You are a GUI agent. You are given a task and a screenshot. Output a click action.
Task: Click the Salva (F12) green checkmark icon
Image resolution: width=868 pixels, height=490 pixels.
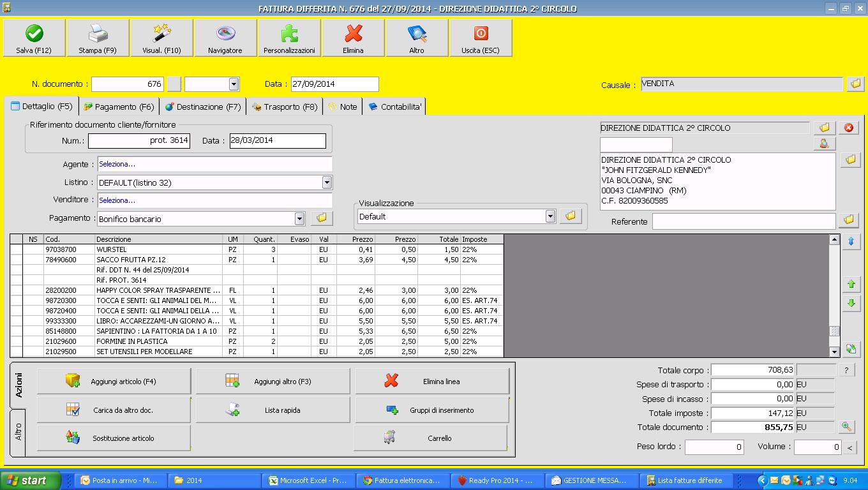34,34
